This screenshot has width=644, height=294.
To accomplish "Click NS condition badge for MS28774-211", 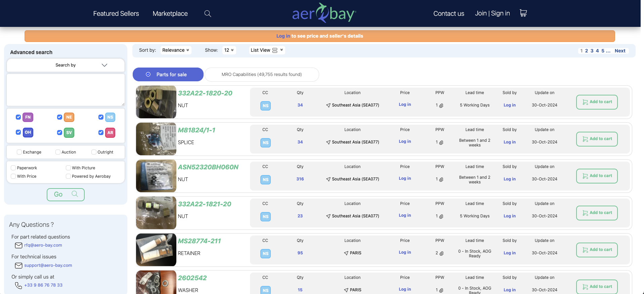I will click(265, 253).
